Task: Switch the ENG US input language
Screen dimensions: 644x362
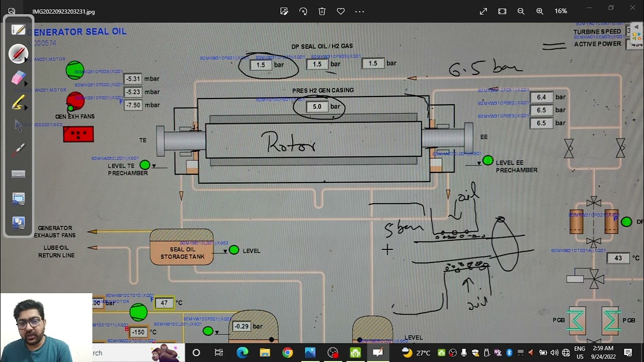Action: pos(580,352)
